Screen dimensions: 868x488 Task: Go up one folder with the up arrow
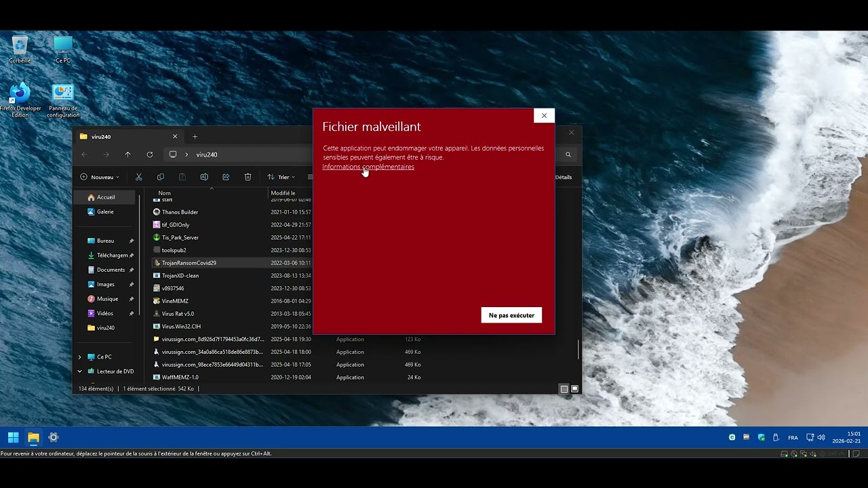tap(127, 155)
